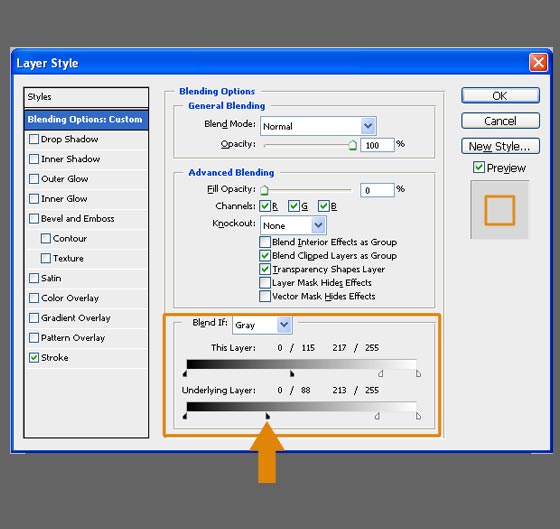Viewport: 560px width, 529px height.
Task: Click the Opacity slider handle
Action: coord(352,145)
